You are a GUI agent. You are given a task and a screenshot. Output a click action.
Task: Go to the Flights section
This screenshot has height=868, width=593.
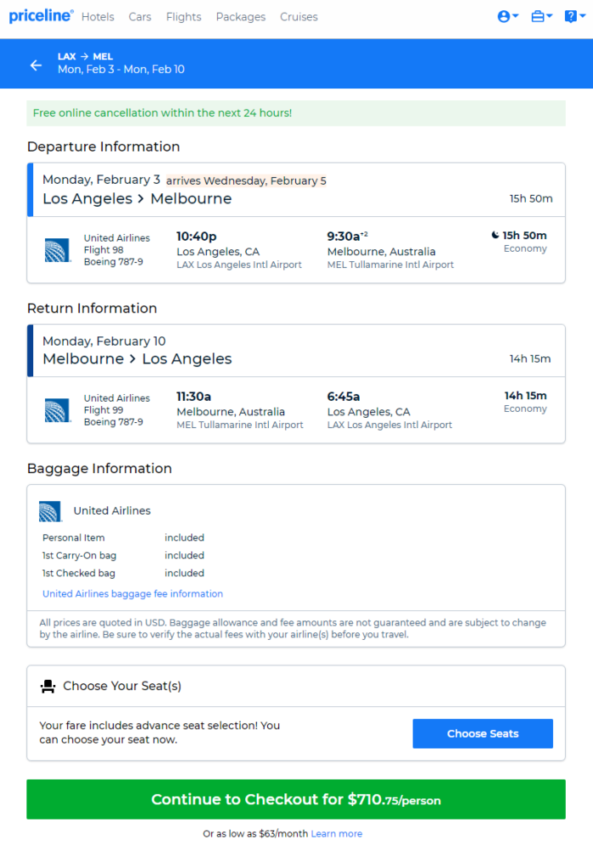[x=183, y=17]
